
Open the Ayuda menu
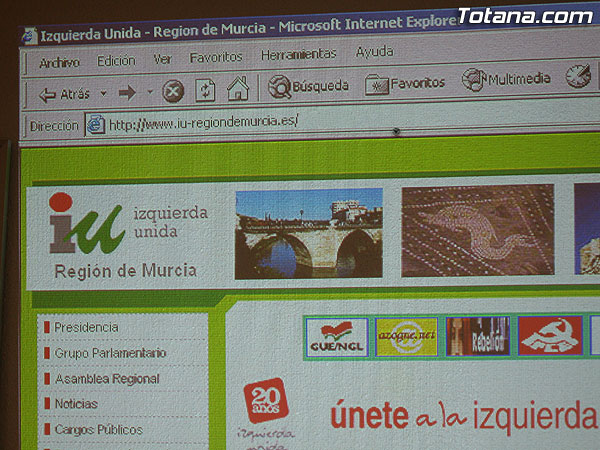click(375, 52)
